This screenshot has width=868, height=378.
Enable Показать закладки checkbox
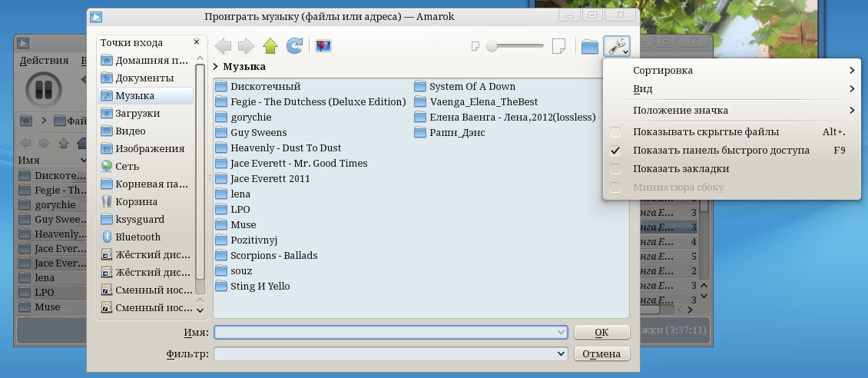coord(615,169)
